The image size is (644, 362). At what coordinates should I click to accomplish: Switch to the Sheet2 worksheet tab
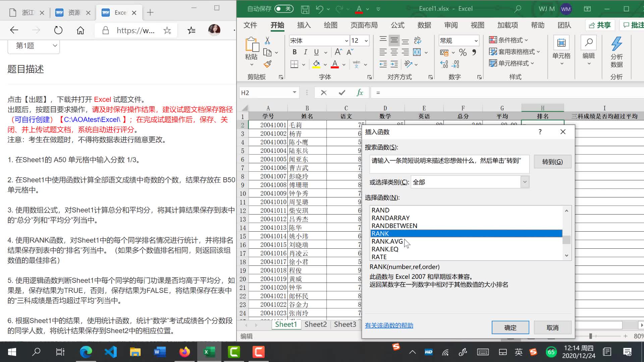tap(315, 324)
